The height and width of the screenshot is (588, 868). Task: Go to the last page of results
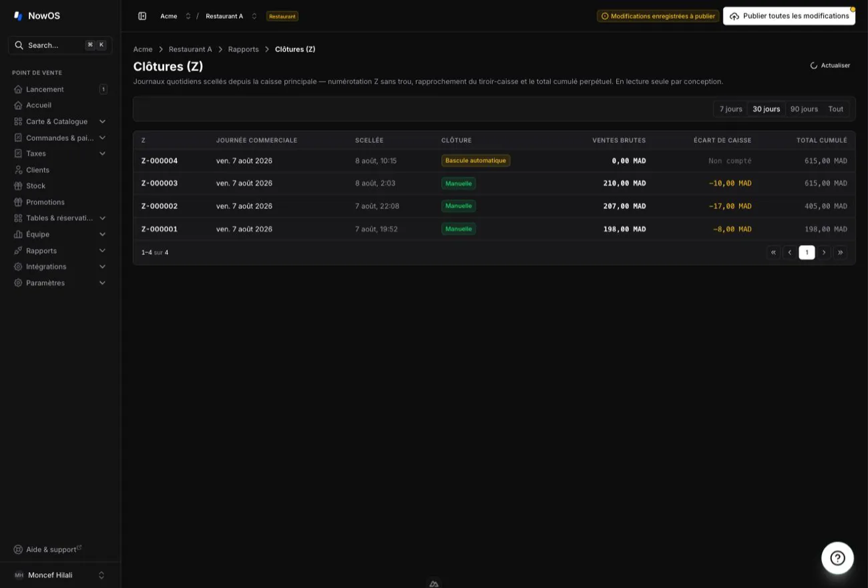pyautogui.click(x=840, y=252)
